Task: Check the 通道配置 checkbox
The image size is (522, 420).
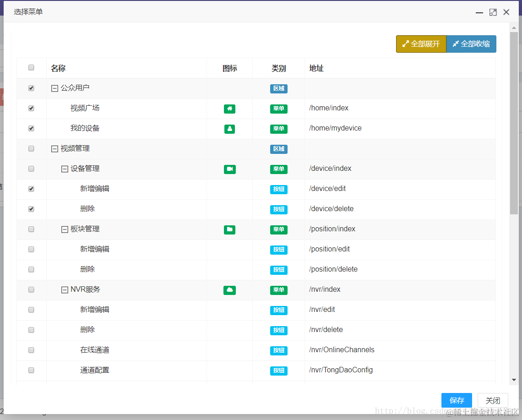Action: pos(31,371)
